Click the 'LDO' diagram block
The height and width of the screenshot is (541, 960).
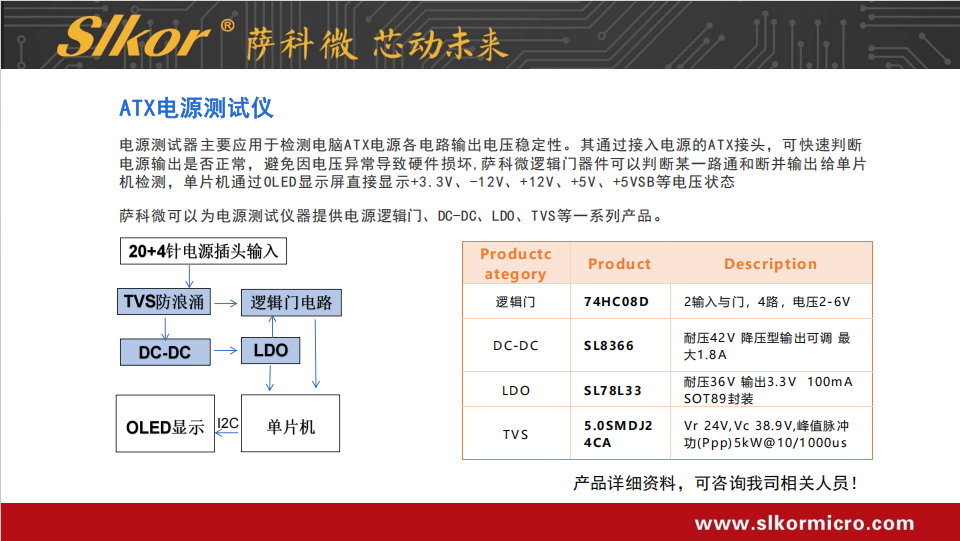click(x=271, y=350)
